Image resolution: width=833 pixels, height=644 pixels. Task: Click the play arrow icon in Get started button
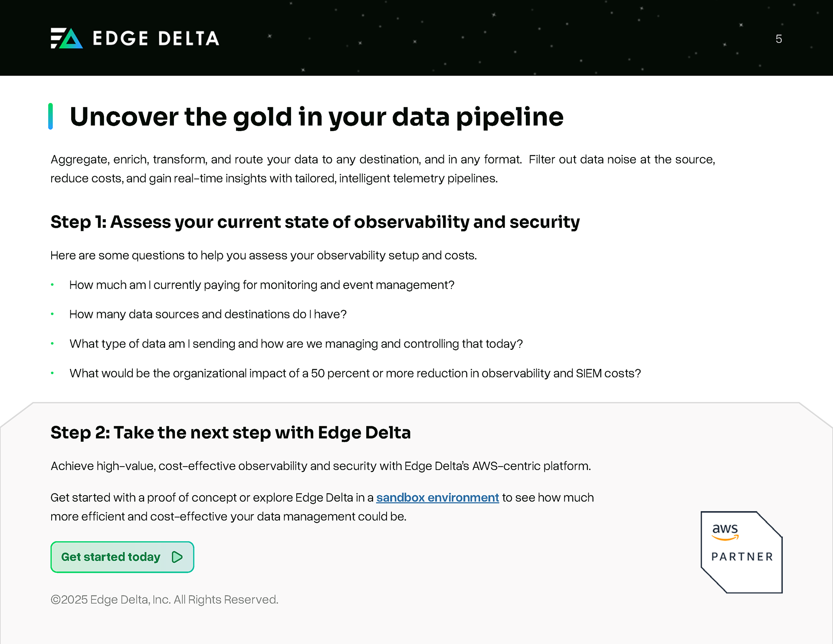(x=177, y=557)
